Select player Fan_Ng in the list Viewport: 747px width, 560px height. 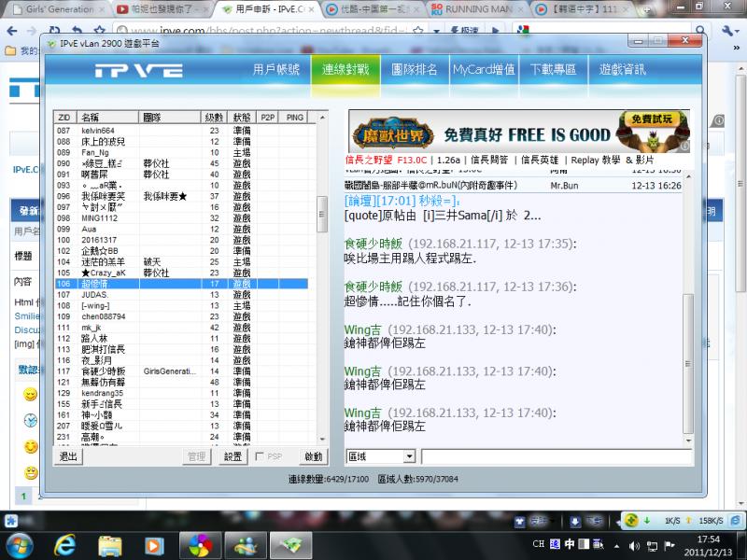click(181, 152)
